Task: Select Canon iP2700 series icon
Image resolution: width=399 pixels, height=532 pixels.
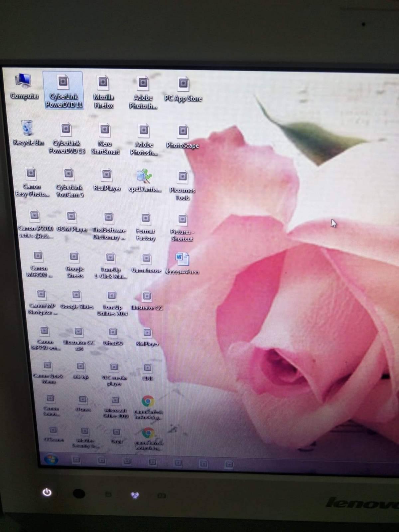Action: (x=35, y=225)
